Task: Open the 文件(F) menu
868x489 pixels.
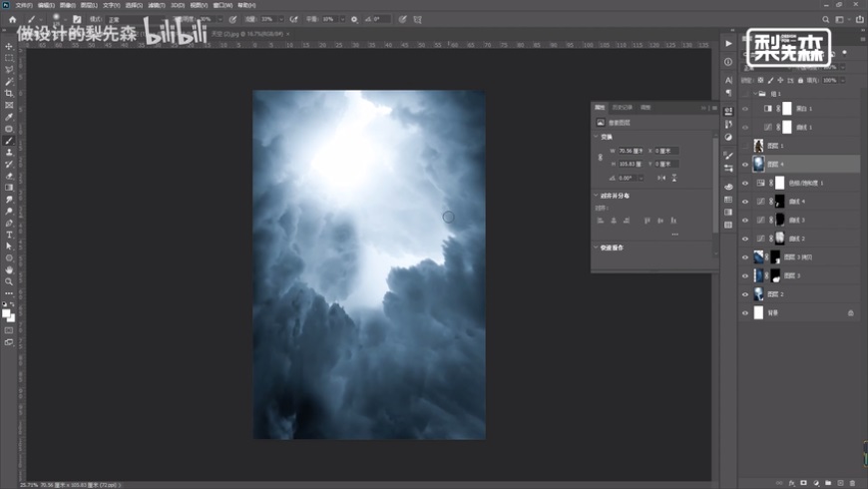Action: (x=24, y=5)
